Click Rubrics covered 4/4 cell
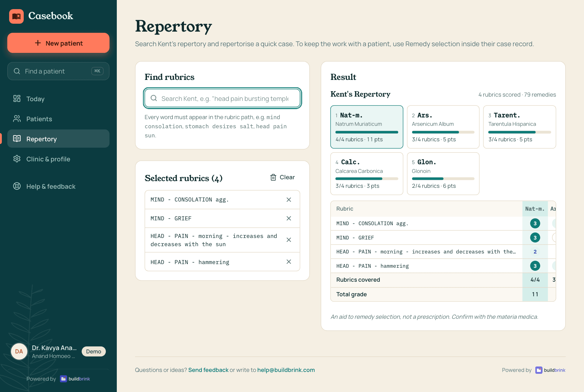 (x=535, y=280)
